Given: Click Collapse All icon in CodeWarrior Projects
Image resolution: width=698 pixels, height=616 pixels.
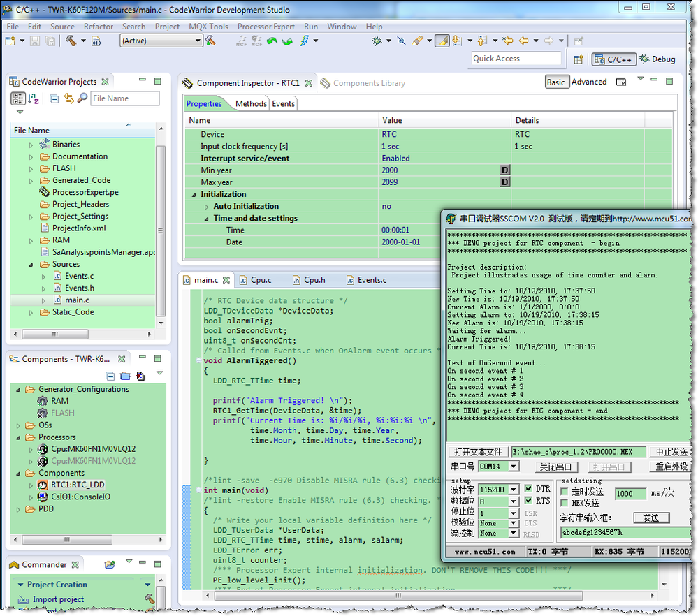Looking at the screenshot, I should (x=54, y=98).
